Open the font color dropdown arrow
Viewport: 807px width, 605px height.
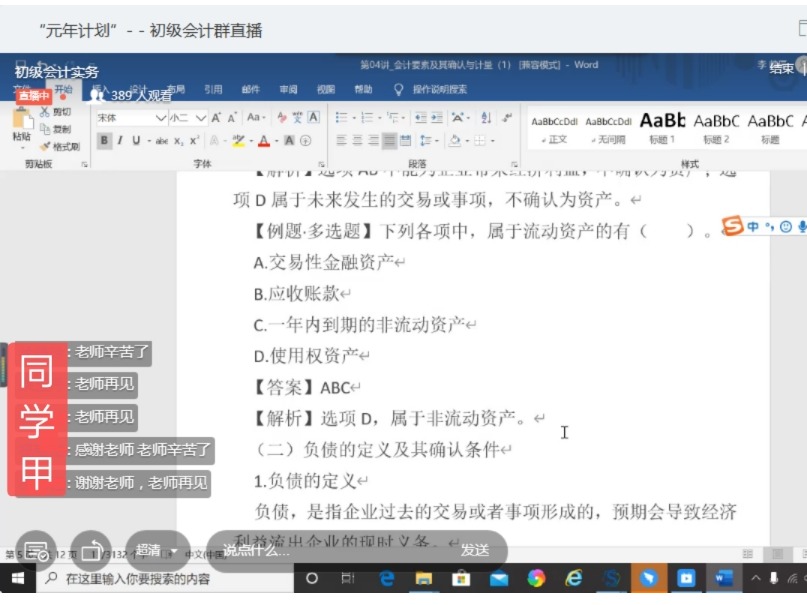coord(275,141)
